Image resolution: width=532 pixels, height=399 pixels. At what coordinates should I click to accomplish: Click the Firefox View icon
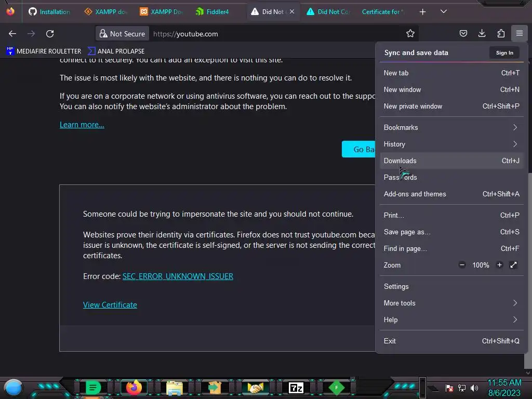(x=10, y=11)
